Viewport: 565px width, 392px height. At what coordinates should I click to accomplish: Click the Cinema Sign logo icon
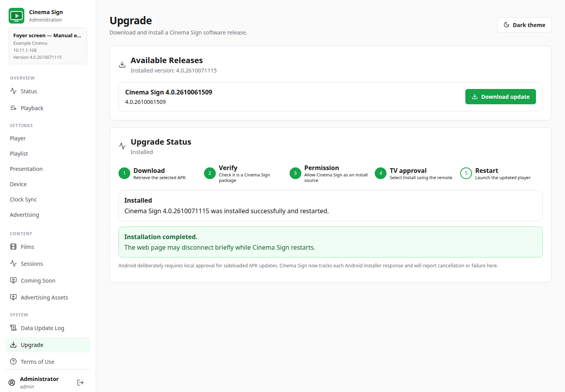point(16,16)
